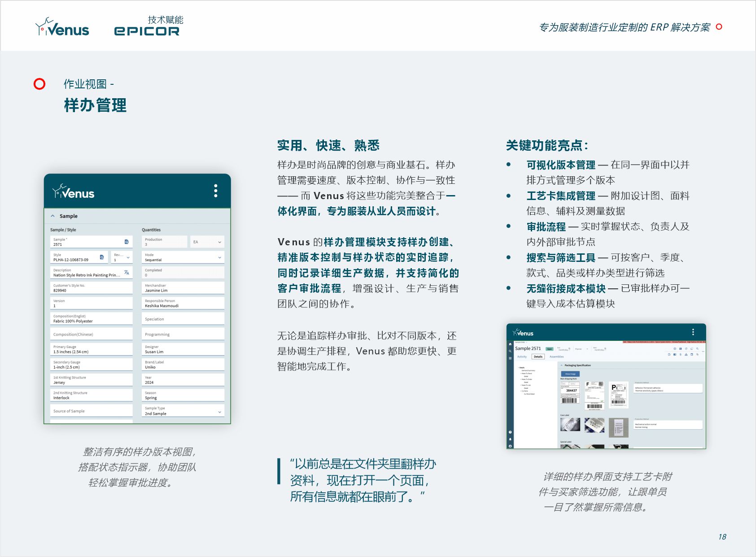Click the calendar icon in the lower toolbar row
The height and width of the screenshot is (557, 756).
pyautogui.click(x=692, y=354)
